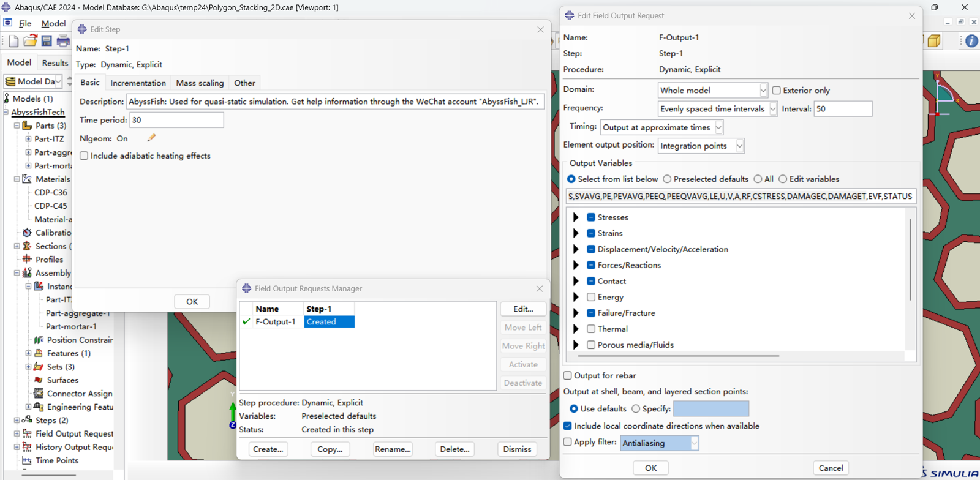The image size is (980, 480).
Task: Expand the Steps (2) tree node
Action: pos(17,421)
